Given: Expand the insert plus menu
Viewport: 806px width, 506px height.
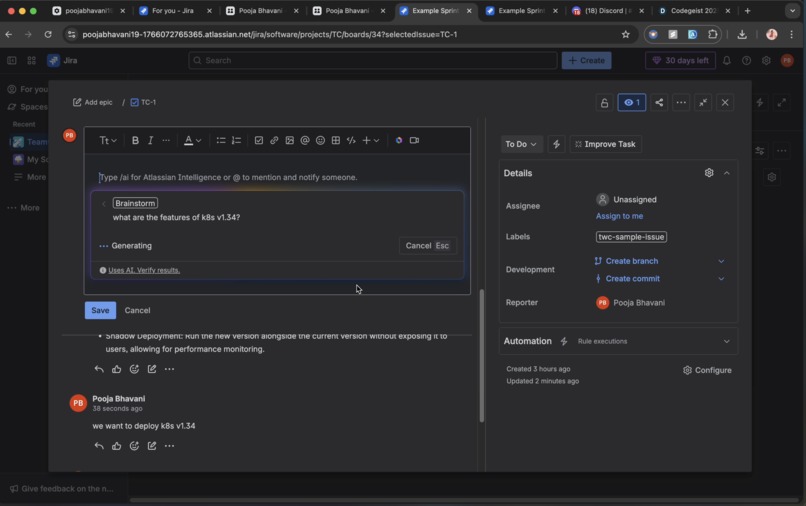Looking at the screenshot, I should 371,140.
